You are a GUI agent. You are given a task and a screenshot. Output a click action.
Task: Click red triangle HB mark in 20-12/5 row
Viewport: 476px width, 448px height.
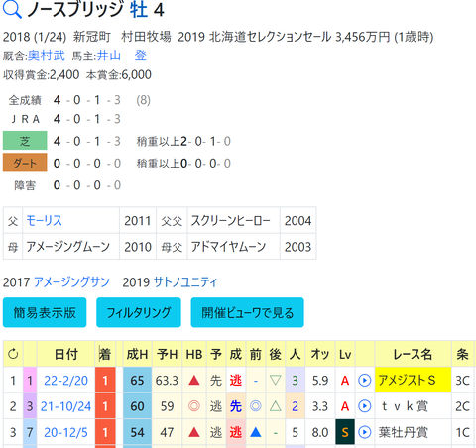pos(194,432)
